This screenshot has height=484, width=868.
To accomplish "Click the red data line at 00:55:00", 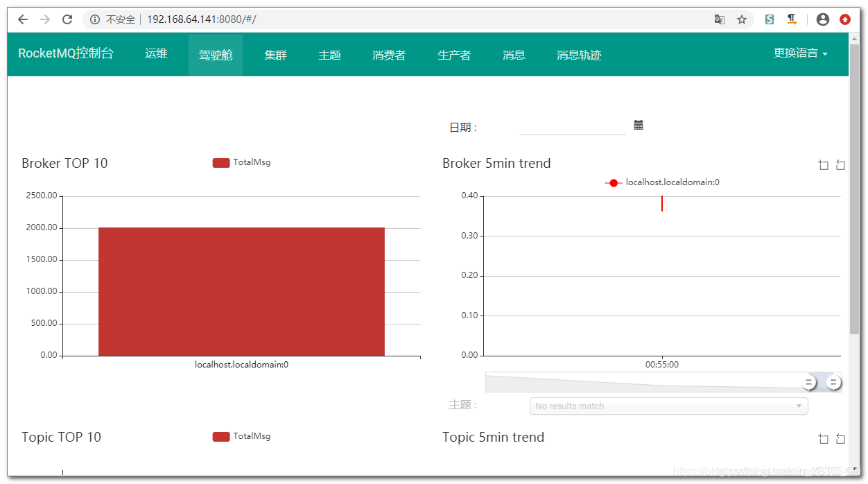I will [662, 203].
